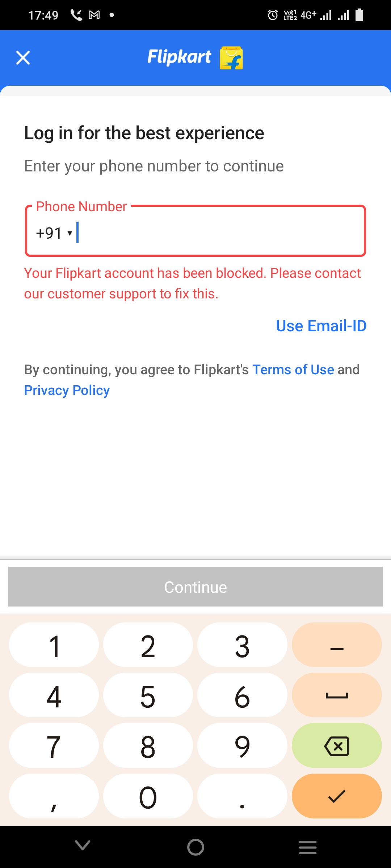Tap the Flipkart shopping bag logo
Image resolution: width=391 pixels, height=868 pixels.
point(231,58)
